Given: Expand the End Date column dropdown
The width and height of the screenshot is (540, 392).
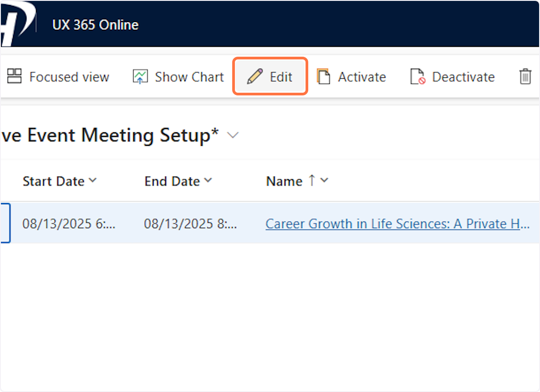Looking at the screenshot, I should [x=208, y=181].
